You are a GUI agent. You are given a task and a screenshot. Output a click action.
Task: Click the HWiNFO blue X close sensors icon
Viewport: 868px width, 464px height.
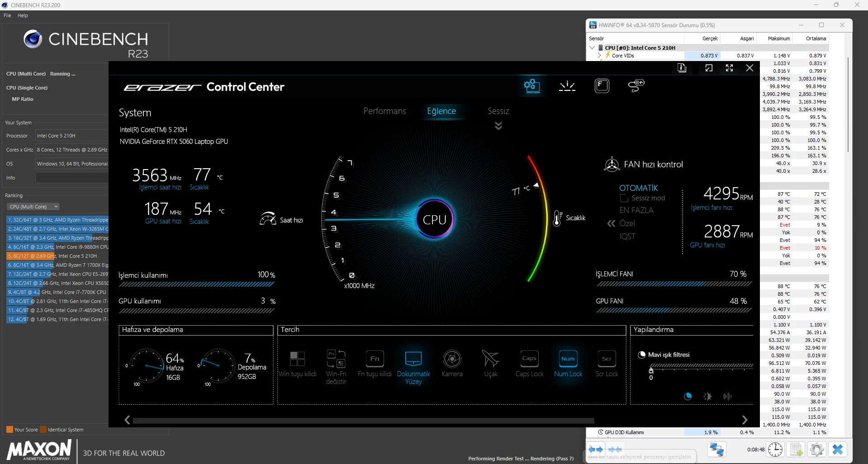(x=837, y=450)
